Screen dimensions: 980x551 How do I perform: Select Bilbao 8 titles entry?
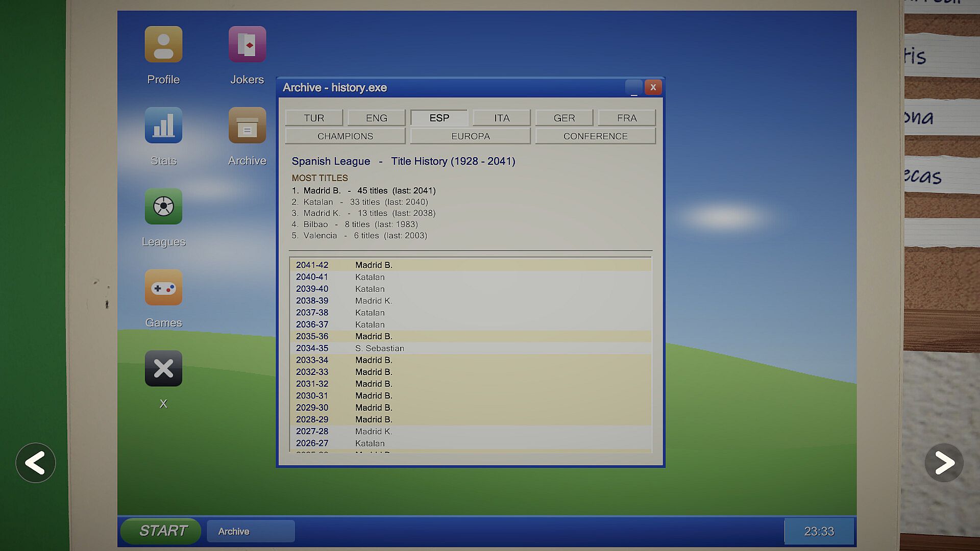click(355, 224)
